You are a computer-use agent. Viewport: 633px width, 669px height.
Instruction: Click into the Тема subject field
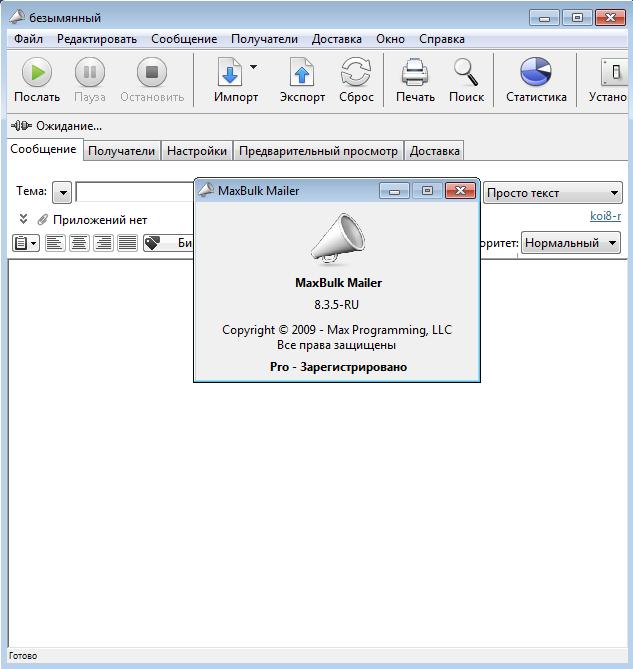[135, 192]
